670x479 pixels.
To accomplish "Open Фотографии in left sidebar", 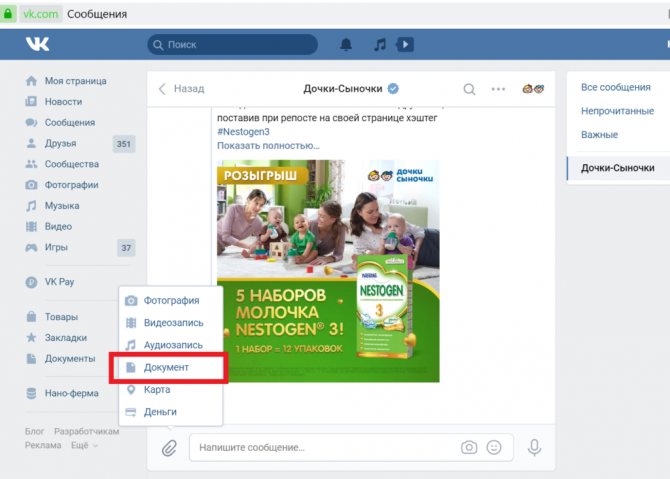I will point(62,185).
